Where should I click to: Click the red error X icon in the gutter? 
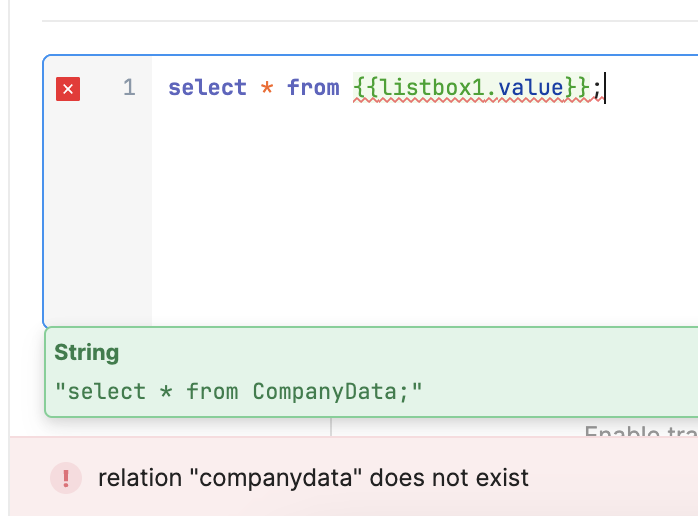pyautogui.click(x=68, y=89)
